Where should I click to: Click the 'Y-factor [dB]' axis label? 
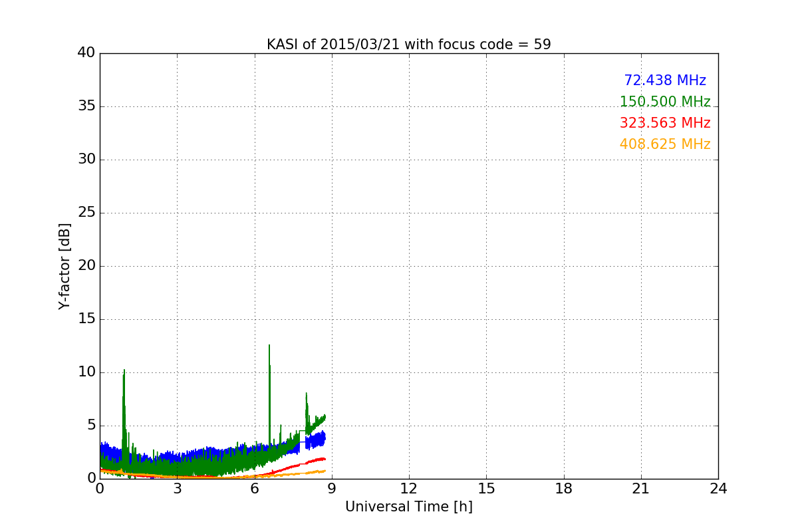(x=65, y=266)
